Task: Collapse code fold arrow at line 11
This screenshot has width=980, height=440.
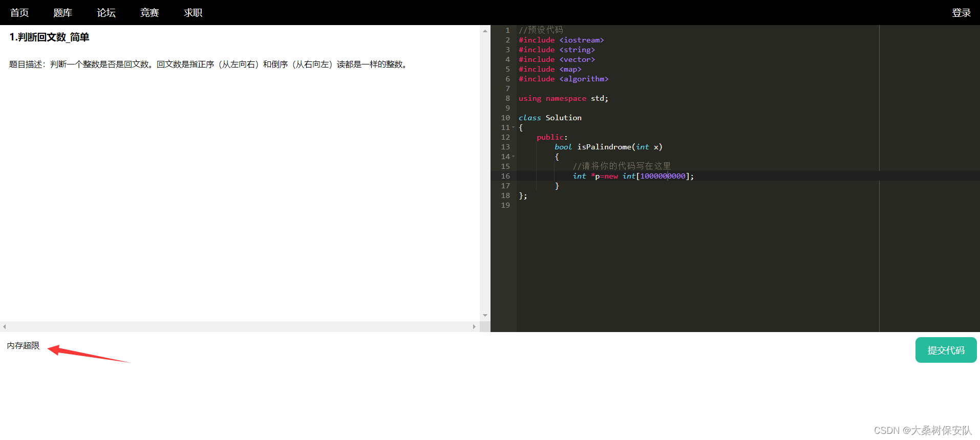Action: (514, 127)
